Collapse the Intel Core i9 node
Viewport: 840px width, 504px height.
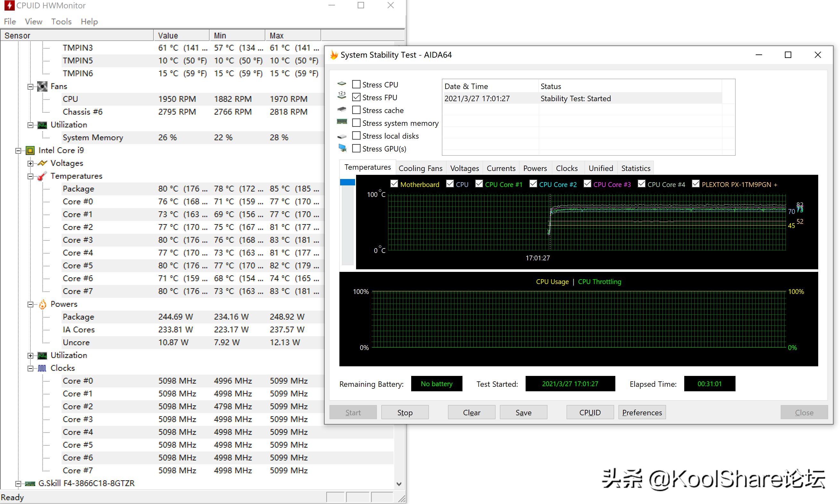[x=18, y=150]
